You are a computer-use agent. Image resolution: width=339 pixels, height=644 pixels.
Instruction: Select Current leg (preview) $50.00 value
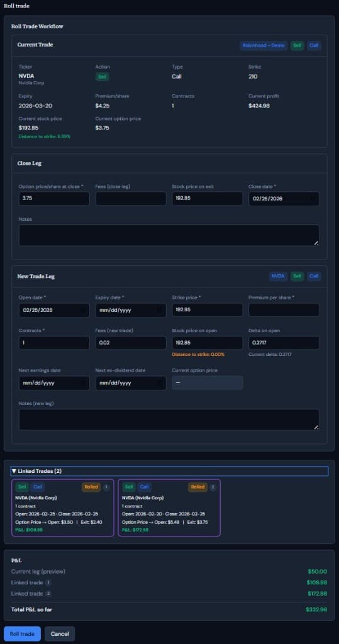coord(318,571)
